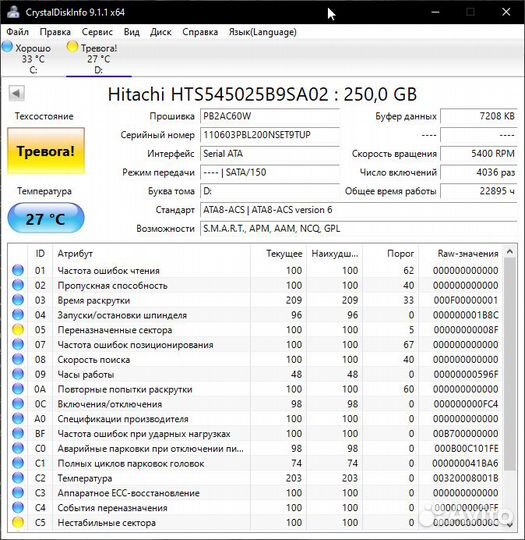Click the Raw-значения column header
525x540 pixels.
click(460, 254)
